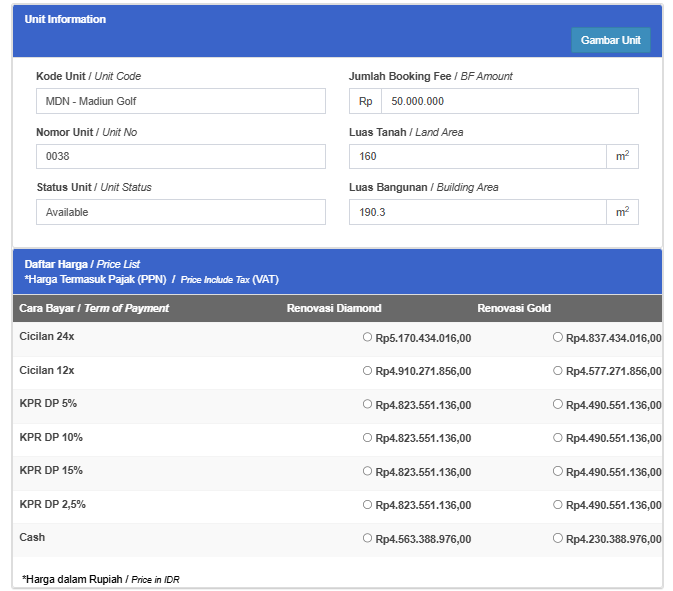This screenshot has width=673, height=591.
Task: Click the Cash row label
Action: click(x=32, y=537)
